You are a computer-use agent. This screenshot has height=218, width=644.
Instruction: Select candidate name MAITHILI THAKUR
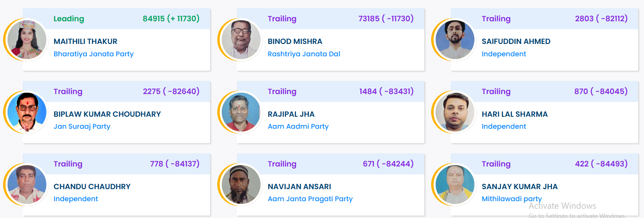click(x=85, y=41)
